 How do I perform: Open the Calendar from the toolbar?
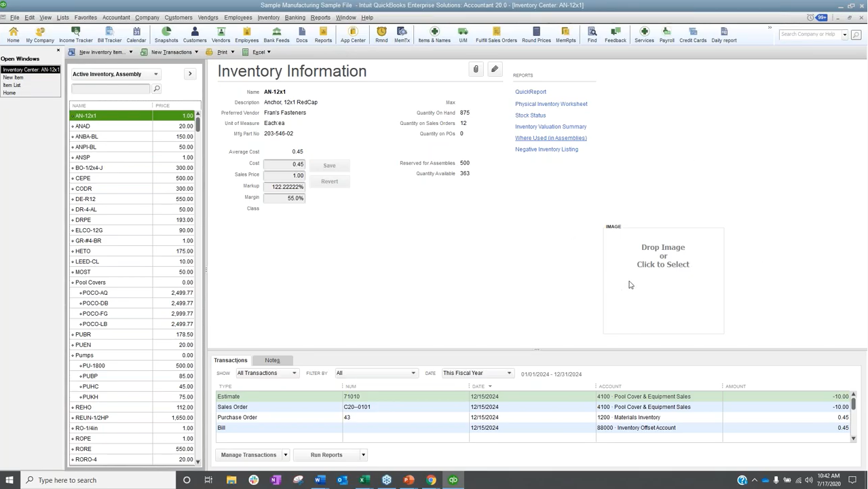(136, 35)
